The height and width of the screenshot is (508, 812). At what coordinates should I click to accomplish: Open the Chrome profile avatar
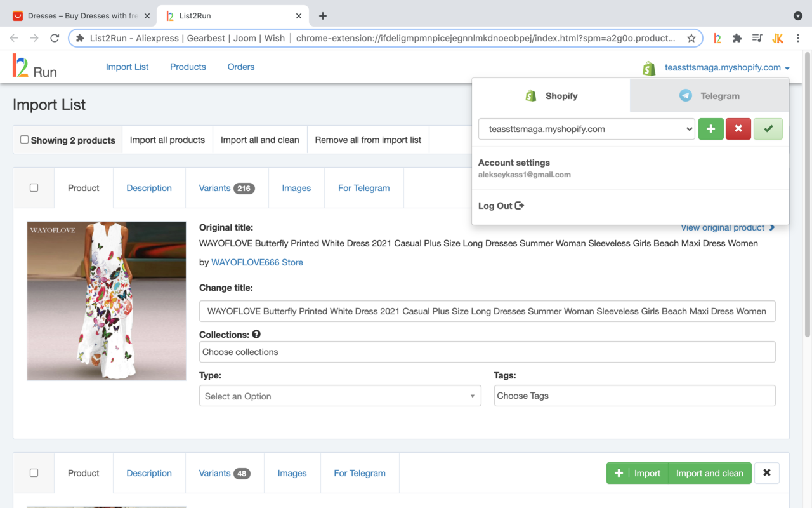click(778, 38)
